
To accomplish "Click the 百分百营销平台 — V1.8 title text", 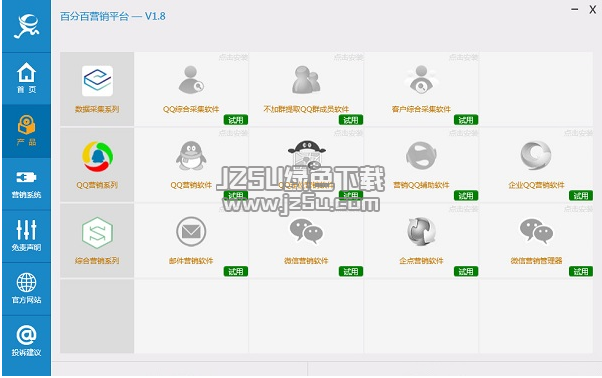I will pyautogui.click(x=112, y=16).
